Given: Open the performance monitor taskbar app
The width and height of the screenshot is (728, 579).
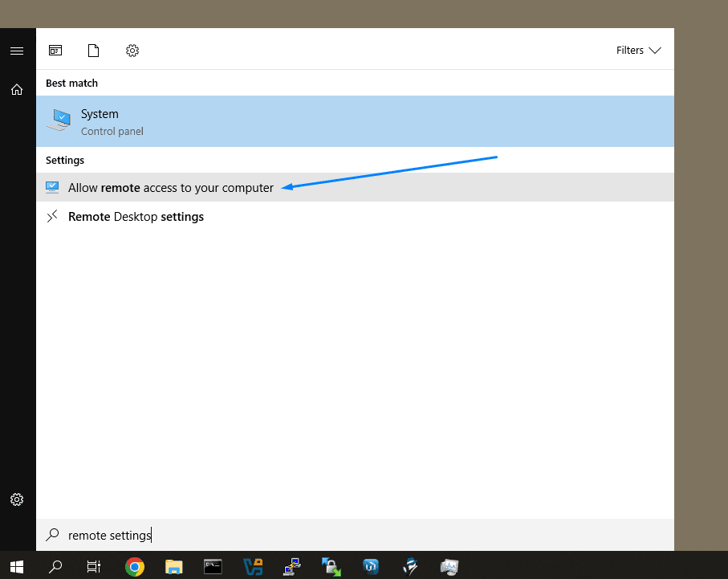Looking at the screenshot, I should [x=449, y=567].
